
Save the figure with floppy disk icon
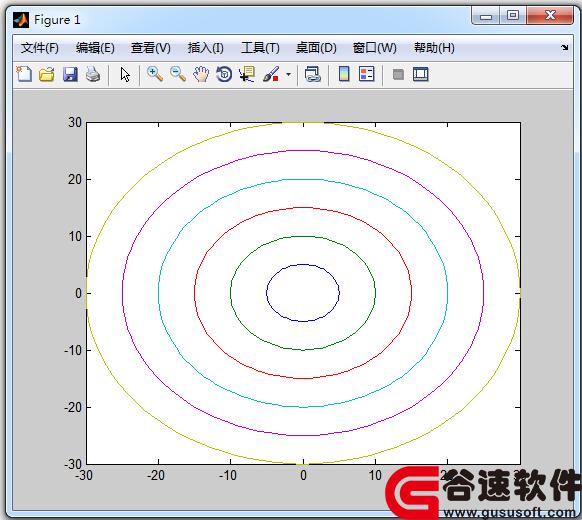point(70,74)
